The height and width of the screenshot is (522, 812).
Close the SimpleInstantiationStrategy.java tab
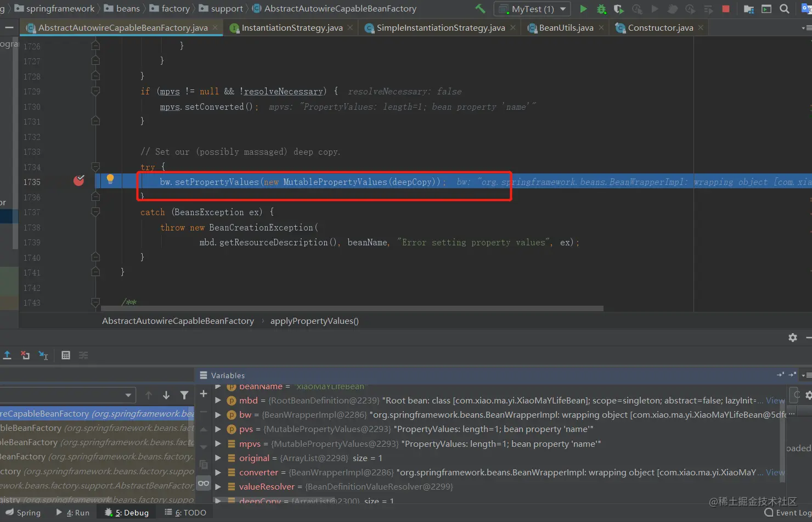[512, 27]
